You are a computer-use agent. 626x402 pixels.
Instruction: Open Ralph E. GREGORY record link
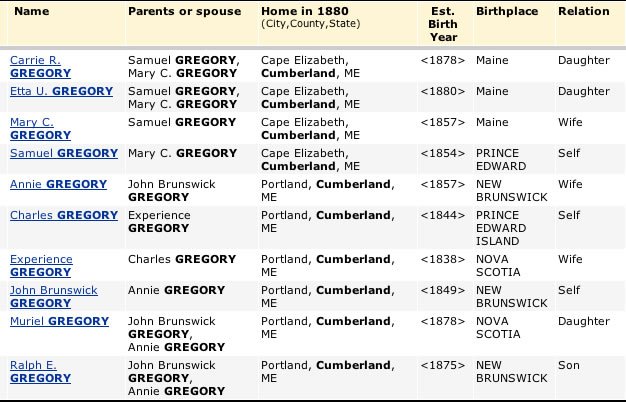click(40, 372)
